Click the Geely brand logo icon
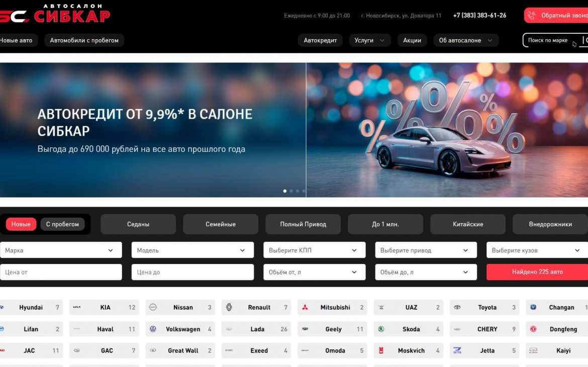The width and height of the screenshot is (588, 367). pos(305,329)
